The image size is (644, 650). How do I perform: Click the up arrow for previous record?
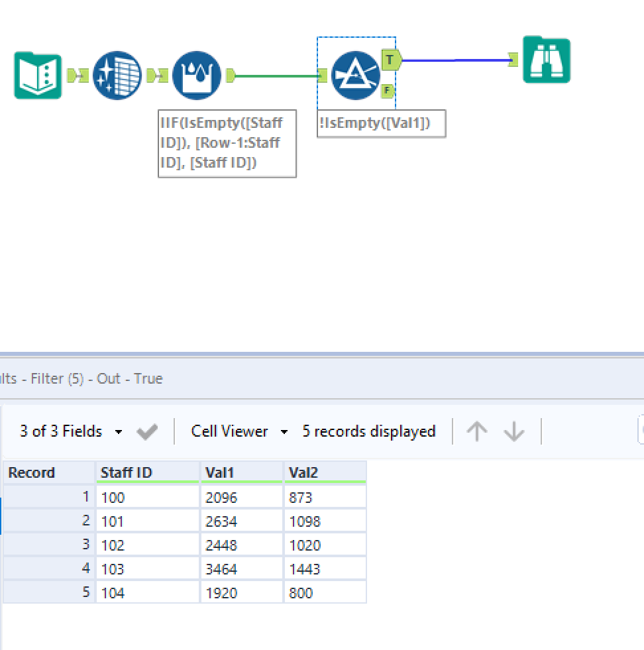click(476, 432)
